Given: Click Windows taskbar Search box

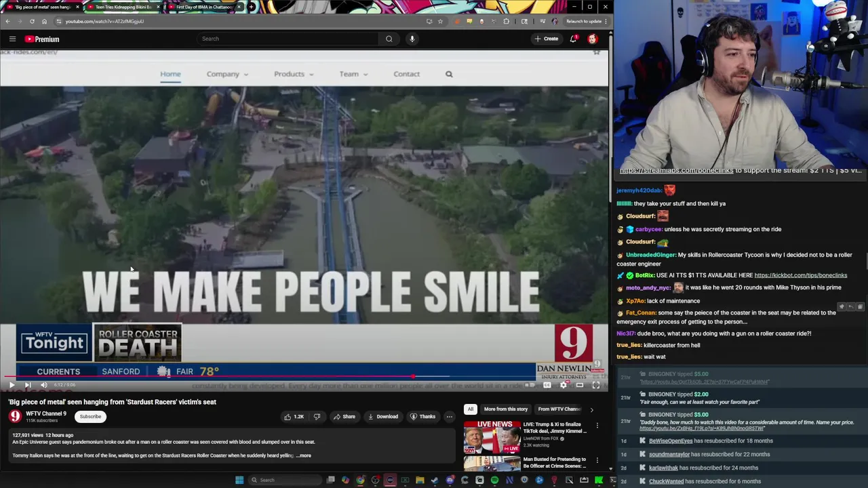Looking at the screenshot, I should (283, 480).
